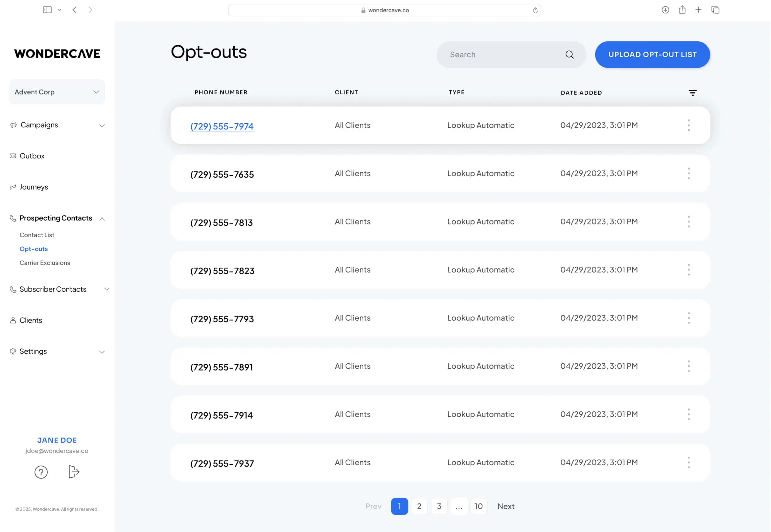
Task: Click the help question mark icon
Action: pos(41,472)
